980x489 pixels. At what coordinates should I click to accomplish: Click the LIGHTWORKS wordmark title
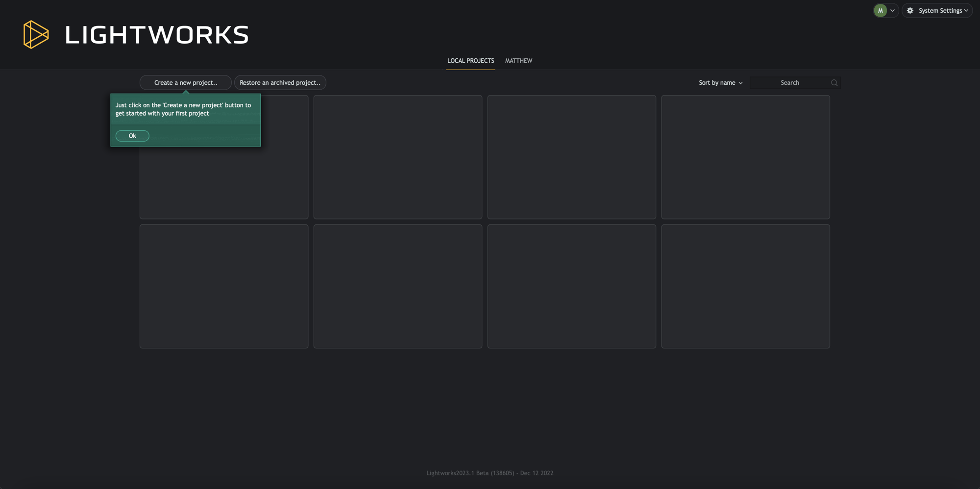click(157, 35)
